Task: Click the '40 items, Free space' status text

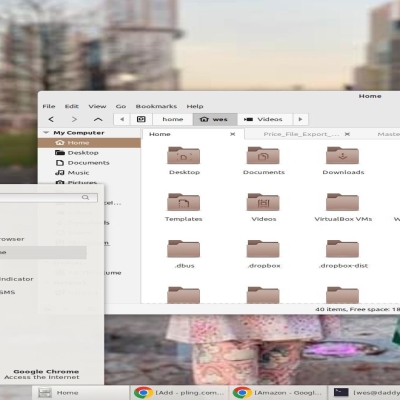Action: point(357,309)
